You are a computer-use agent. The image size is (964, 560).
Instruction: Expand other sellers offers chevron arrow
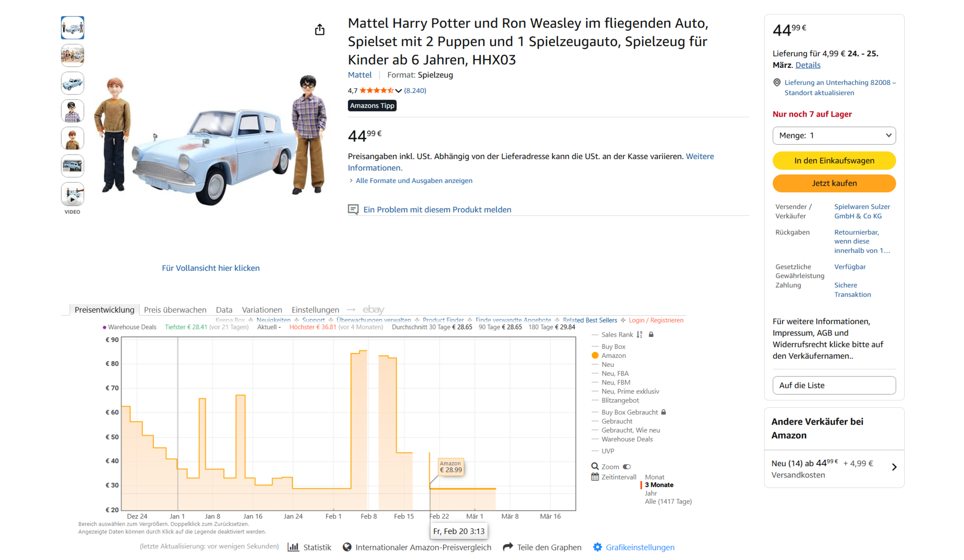click(894, 467)
